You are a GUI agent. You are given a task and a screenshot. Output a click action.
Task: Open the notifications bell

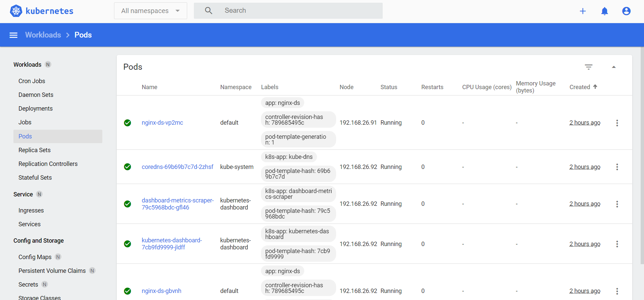pos(604,11)
